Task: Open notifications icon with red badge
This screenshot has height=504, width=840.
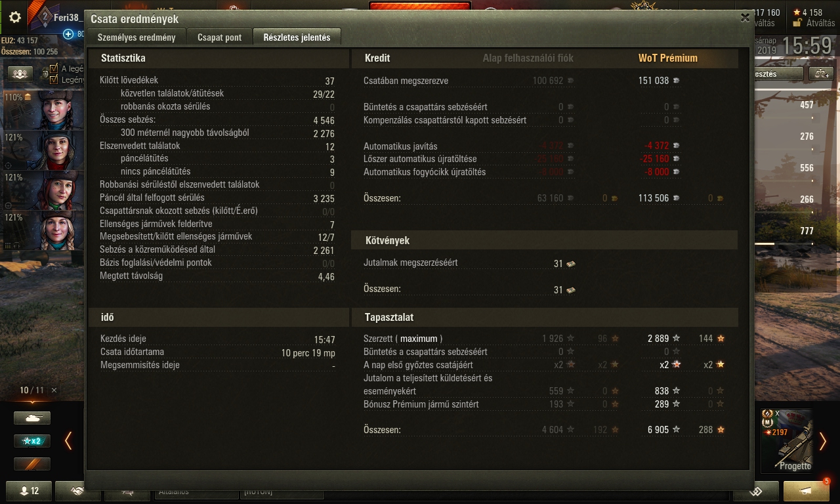Action: click(x=807, y=490)
